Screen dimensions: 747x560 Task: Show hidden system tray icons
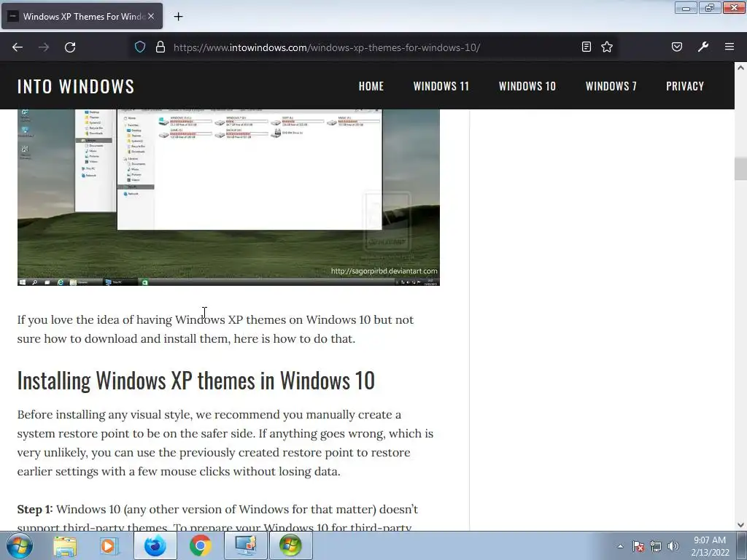pos(620,546)
